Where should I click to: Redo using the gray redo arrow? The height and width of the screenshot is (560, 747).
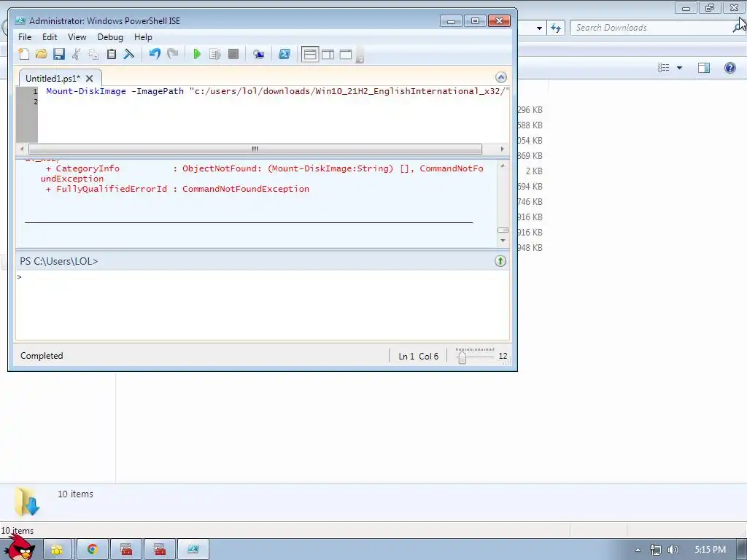[x=172, y=54]
